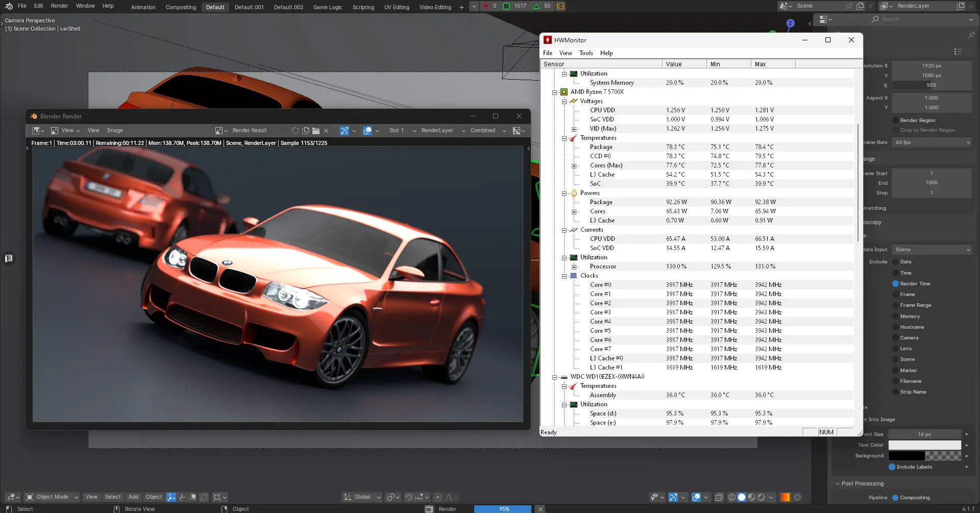Open the Tools menu in HWMonitor
Screen dimensions: 980x513
click(x=585, y=53)
